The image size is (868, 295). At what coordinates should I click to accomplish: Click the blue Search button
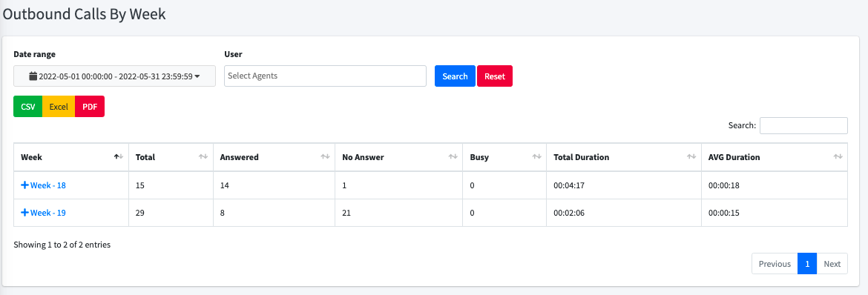tap(455, 76)
